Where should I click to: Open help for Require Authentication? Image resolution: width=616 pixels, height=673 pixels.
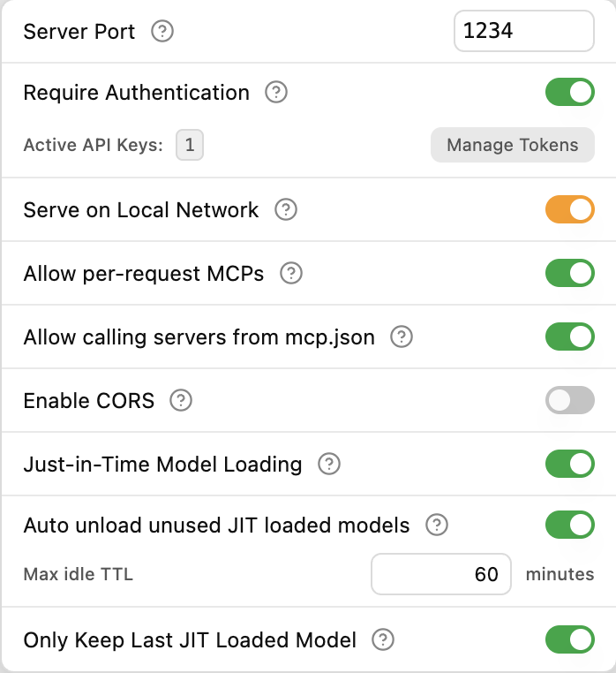pyautogui.click(x=276, y=93)
